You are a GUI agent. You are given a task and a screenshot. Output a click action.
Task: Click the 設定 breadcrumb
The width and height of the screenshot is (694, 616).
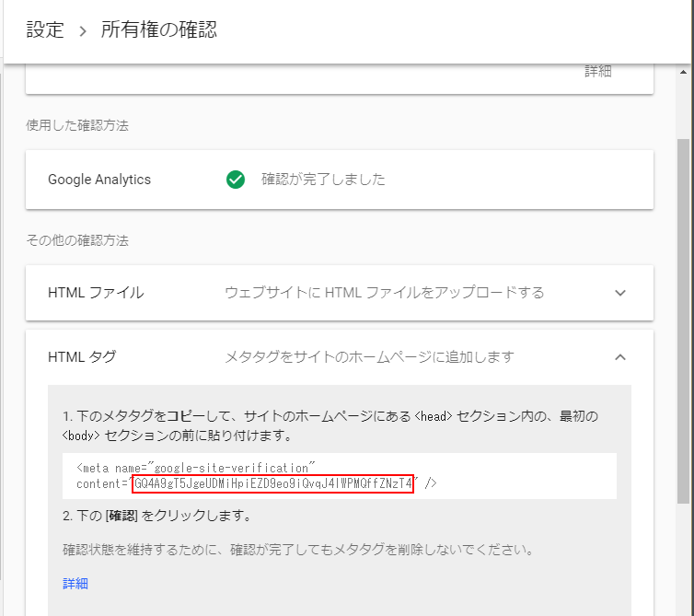coord(45,30)
